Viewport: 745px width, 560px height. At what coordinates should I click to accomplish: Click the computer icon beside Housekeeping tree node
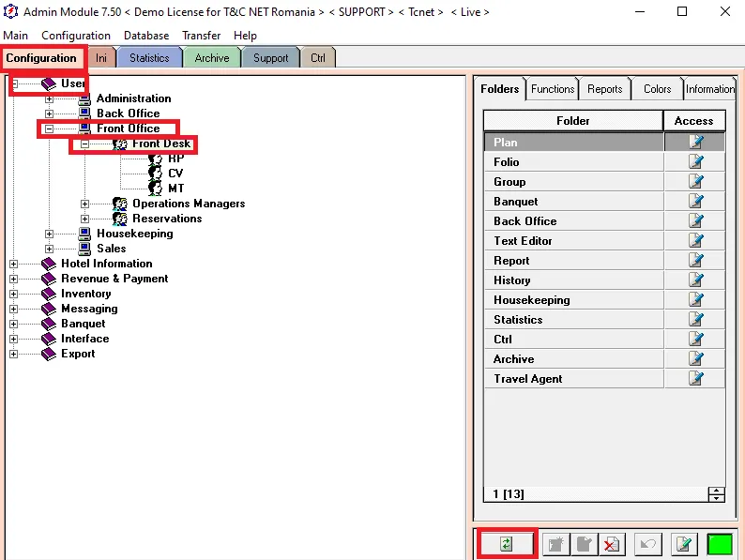(x=84, y=234)
